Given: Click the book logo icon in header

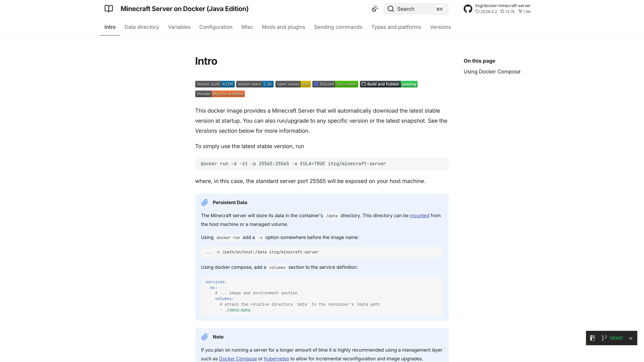Looking at the screenshot, I should click(x=109, y=9).
